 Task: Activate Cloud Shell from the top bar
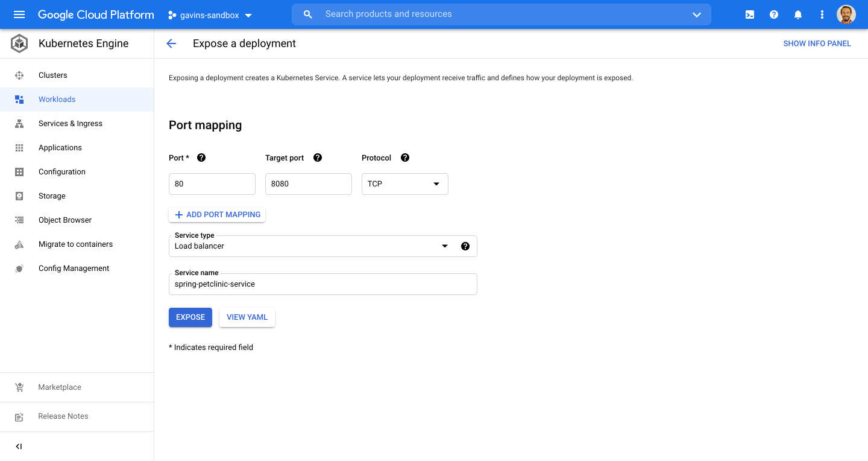(x=749, y=14)
